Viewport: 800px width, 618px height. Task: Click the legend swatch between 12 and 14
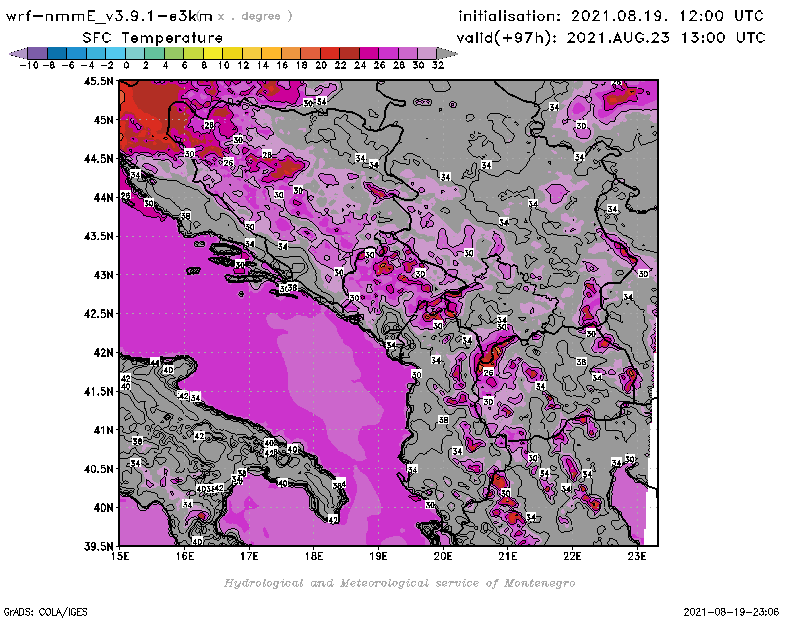tap(252, 53)
